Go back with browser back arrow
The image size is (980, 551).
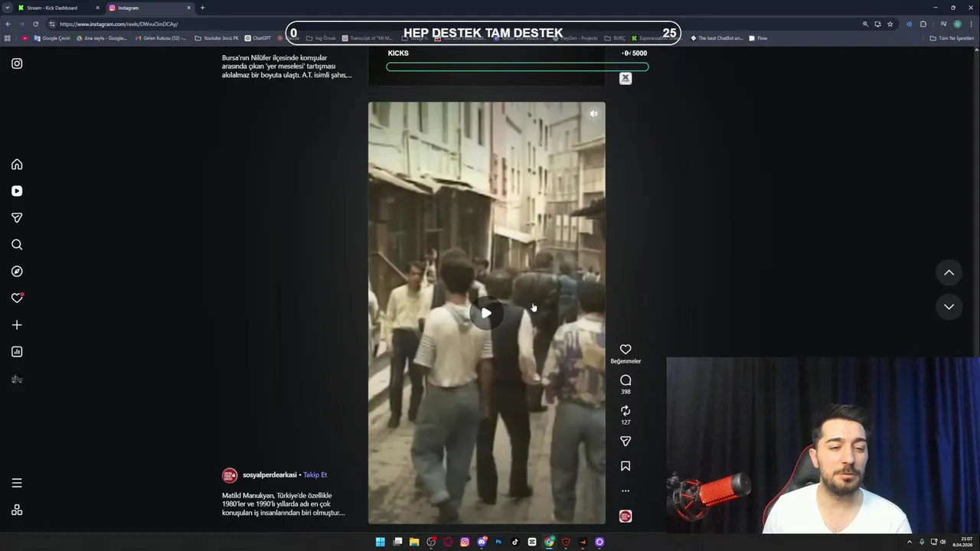coord(8,24)
